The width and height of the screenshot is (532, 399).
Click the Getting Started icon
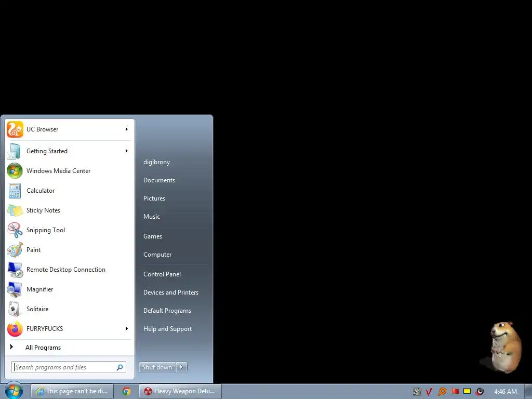point(15,151)
